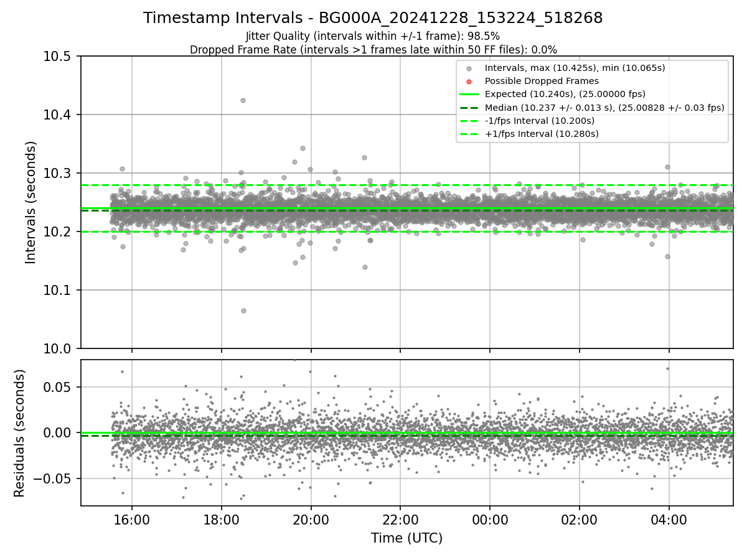Click the Time (UTC) axis label
747x560 pixels.
406,538
